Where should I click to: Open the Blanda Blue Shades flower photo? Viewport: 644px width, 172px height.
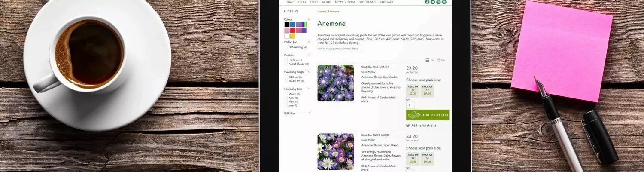pyautogui.click(x=336, y=83)
